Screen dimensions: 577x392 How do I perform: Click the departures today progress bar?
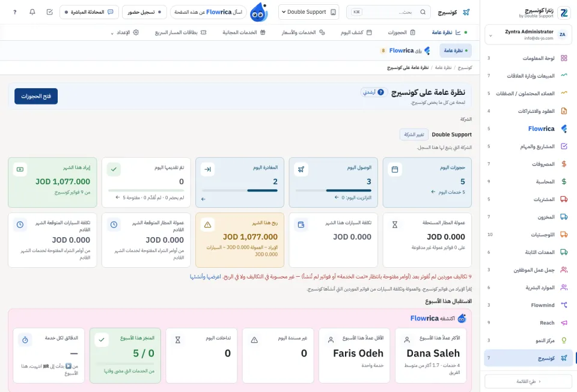pyautogui.click(x=240, y=190)
